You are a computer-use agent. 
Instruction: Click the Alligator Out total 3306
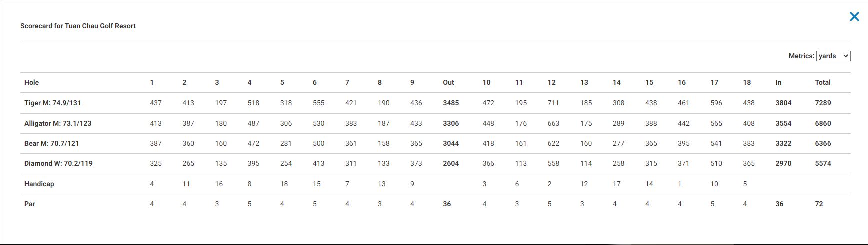(451, 123)
